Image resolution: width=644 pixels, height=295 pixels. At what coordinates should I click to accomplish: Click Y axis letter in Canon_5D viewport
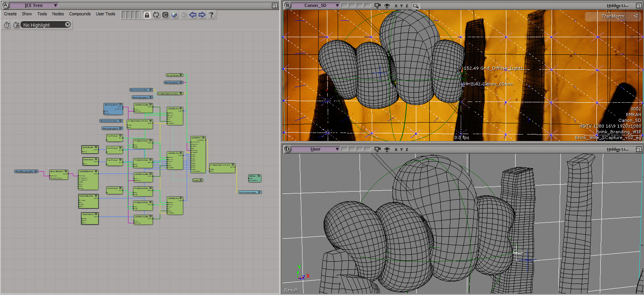(x=401, y=6)
